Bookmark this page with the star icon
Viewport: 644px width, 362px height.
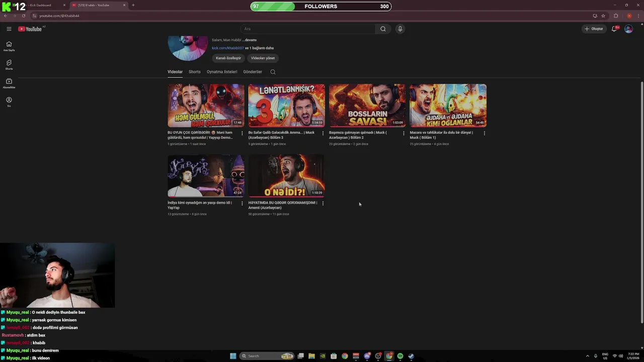(x=603, y=16)
